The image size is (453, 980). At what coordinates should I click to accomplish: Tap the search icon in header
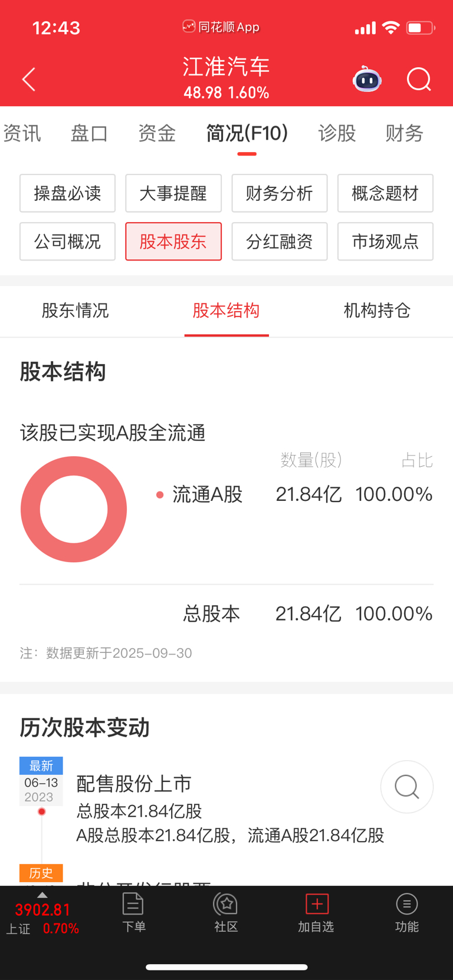[419, 80]
